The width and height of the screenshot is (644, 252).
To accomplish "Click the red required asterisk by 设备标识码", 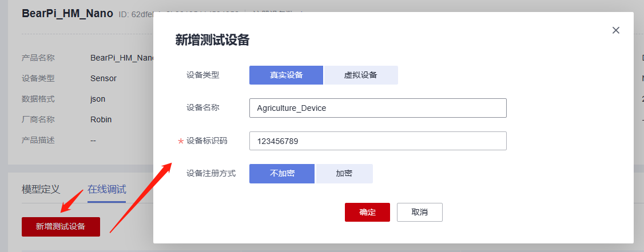I will point(181,142).
